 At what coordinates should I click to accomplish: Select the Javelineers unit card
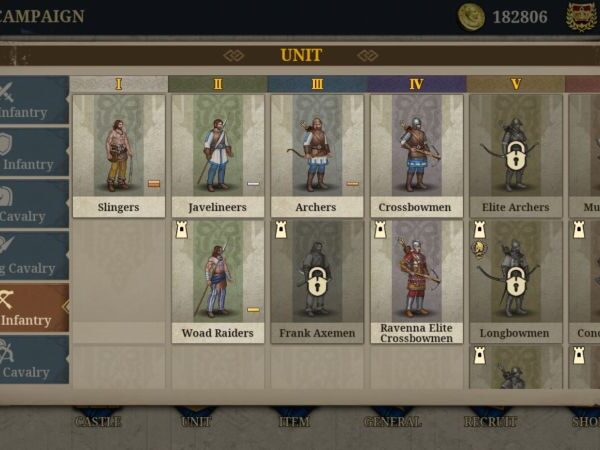point(218,156)
